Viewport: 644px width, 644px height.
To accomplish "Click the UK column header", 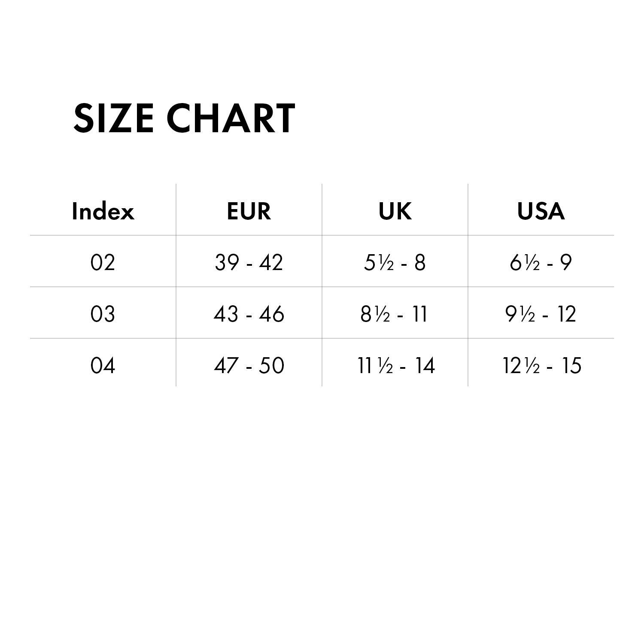I will (x=395, y=211).
